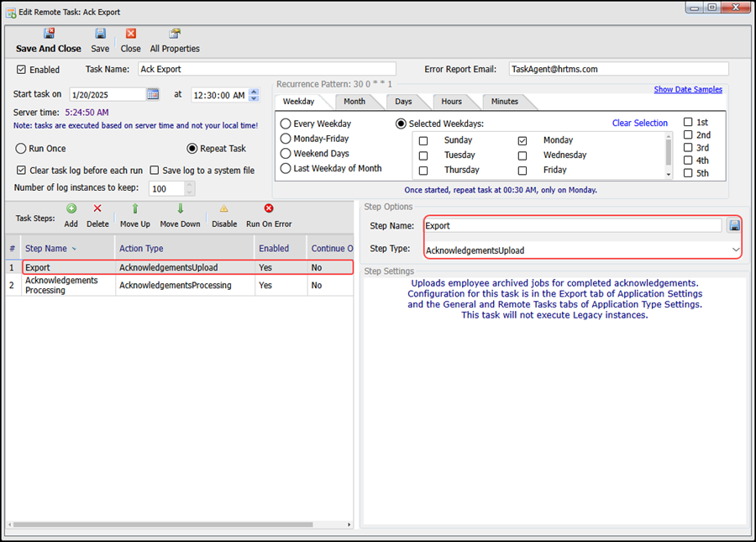Open All Properties from the toolbar

pos(175,34)
